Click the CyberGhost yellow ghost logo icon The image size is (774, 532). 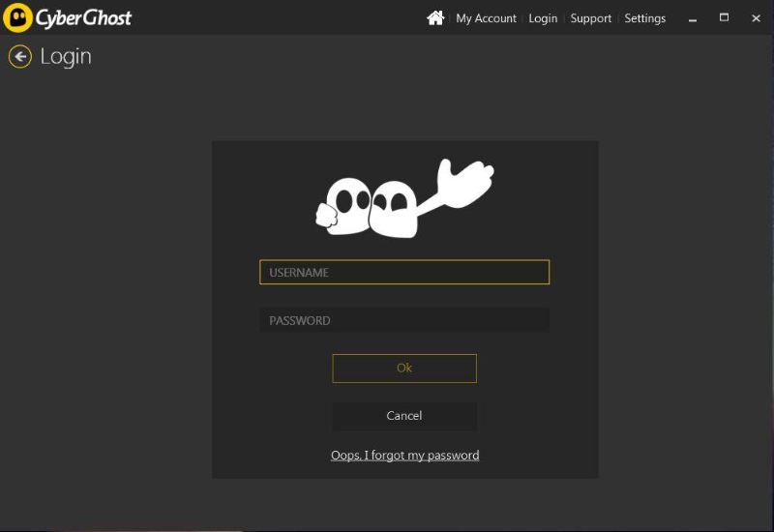[x=17, y=17]
